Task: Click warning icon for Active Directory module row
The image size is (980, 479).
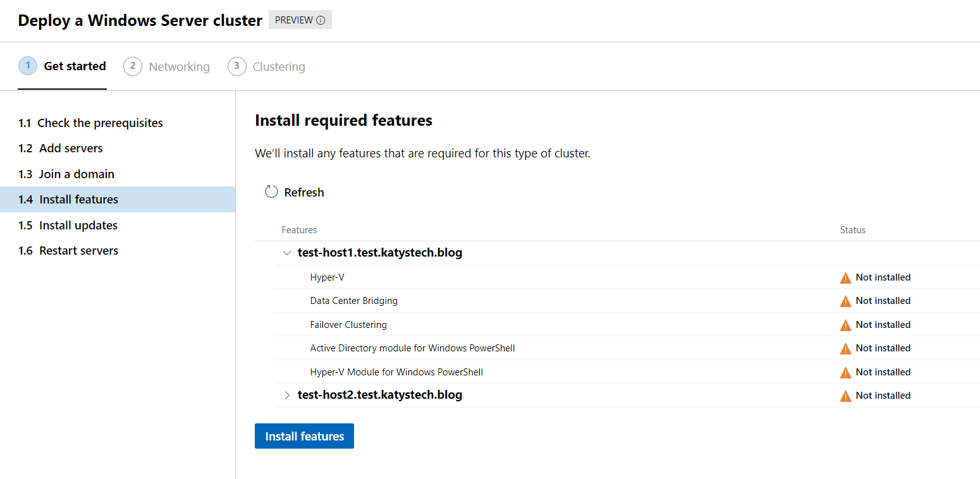Action: pyautogui.click(x=845, y=348)
